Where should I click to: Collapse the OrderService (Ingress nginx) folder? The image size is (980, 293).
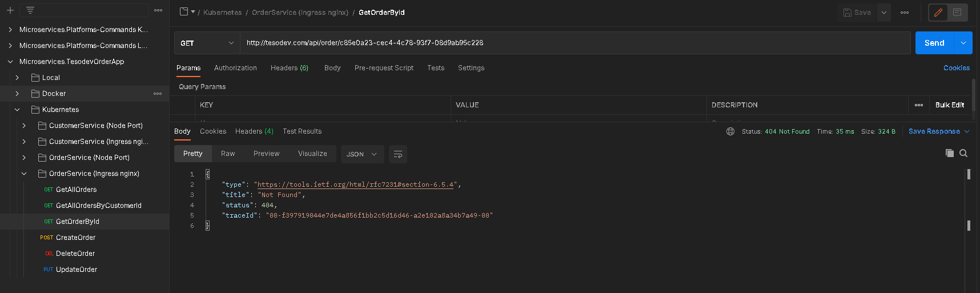point(24,174)
